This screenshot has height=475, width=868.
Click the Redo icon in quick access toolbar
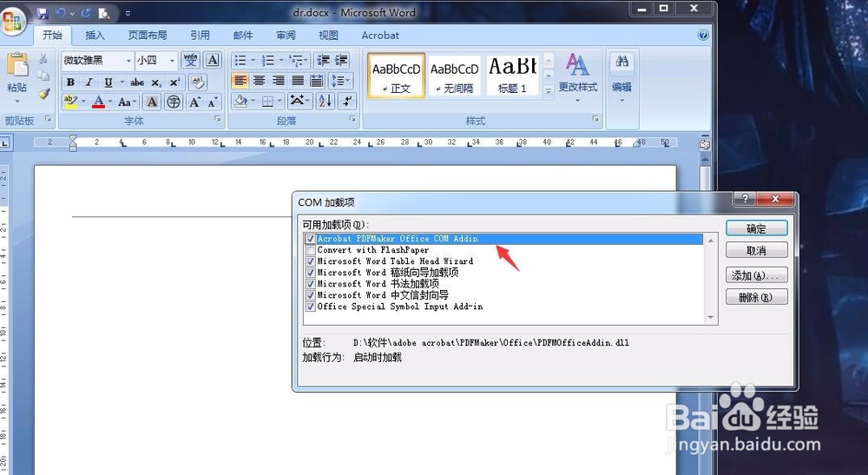pyautogui.click(x=86, y=13)
